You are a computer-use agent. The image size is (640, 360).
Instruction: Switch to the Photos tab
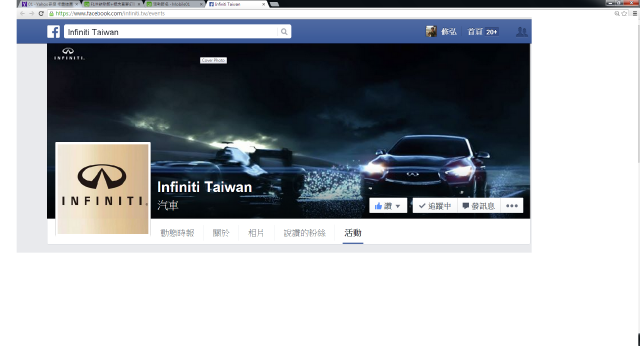coord(256,233)
